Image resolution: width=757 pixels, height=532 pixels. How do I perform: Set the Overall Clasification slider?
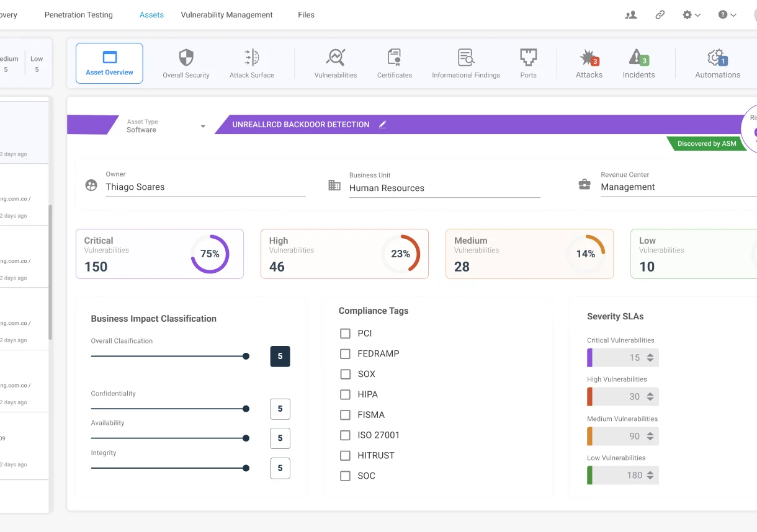(x=170, y=357)
